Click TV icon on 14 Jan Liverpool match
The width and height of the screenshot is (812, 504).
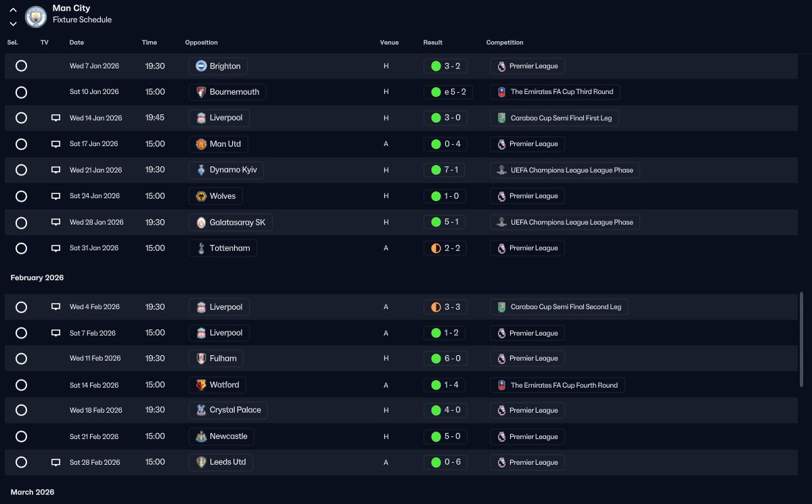[x=55, y=118]
